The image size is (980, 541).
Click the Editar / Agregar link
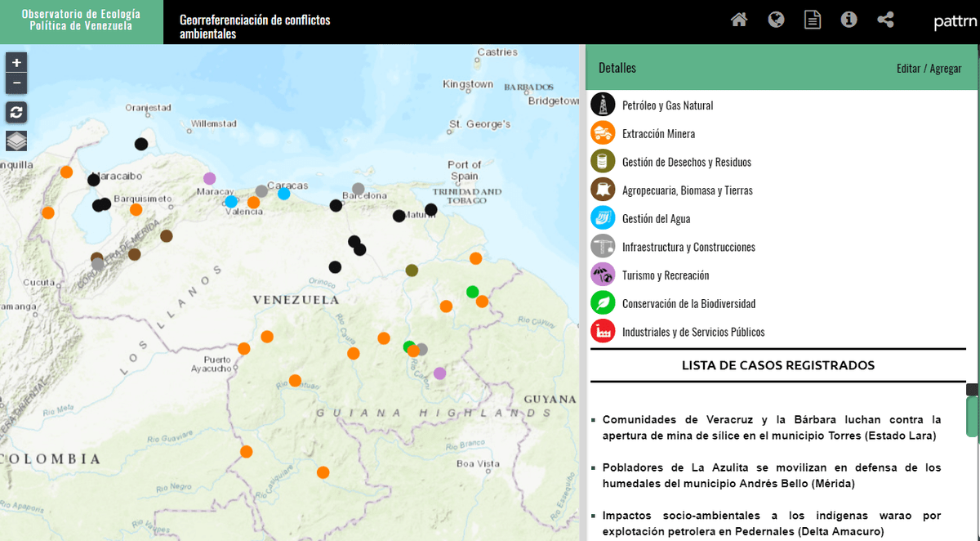929,69
